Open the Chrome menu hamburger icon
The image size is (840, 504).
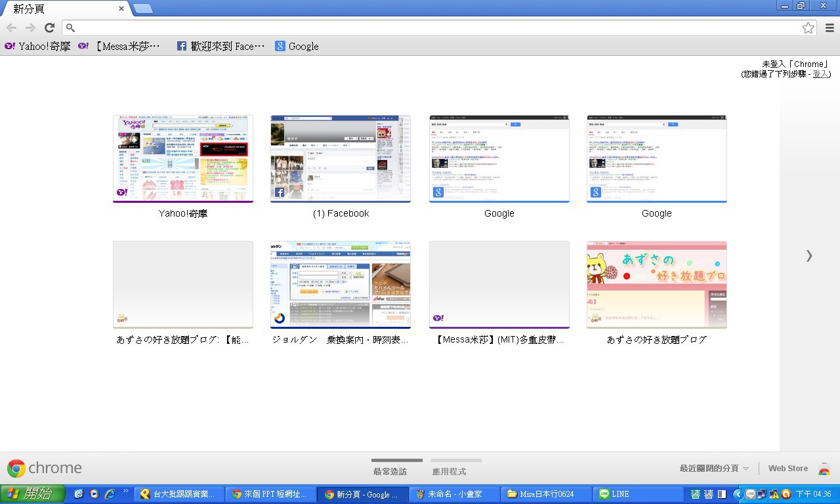(x=829, y=28)
